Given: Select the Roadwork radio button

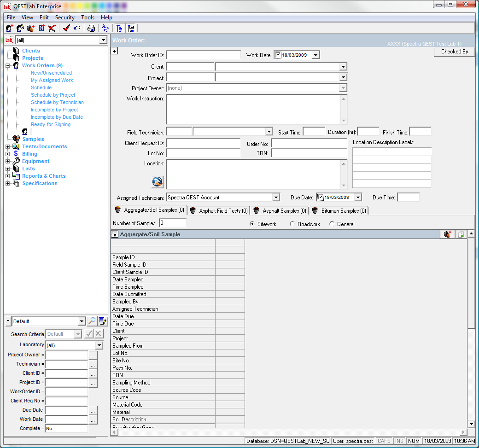Looking at the screenshot, I should point(292,224).
